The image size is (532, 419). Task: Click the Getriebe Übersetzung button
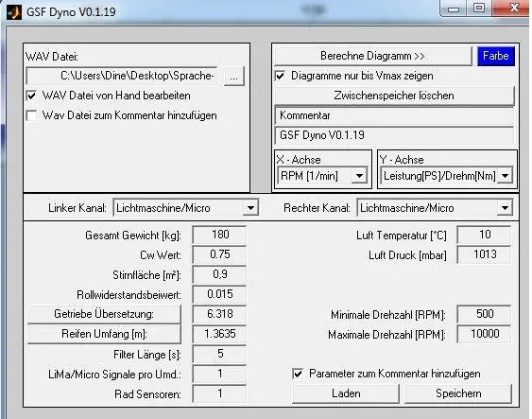point(104,314)
